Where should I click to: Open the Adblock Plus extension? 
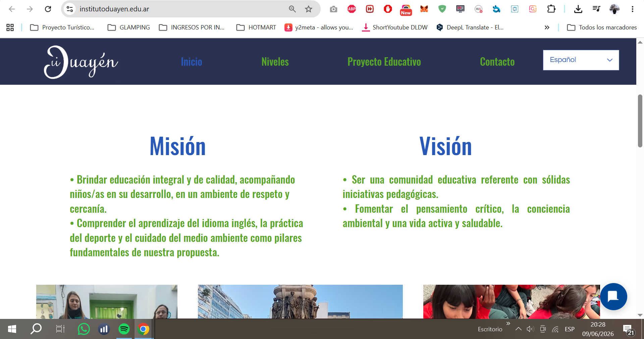coord(352,9)
